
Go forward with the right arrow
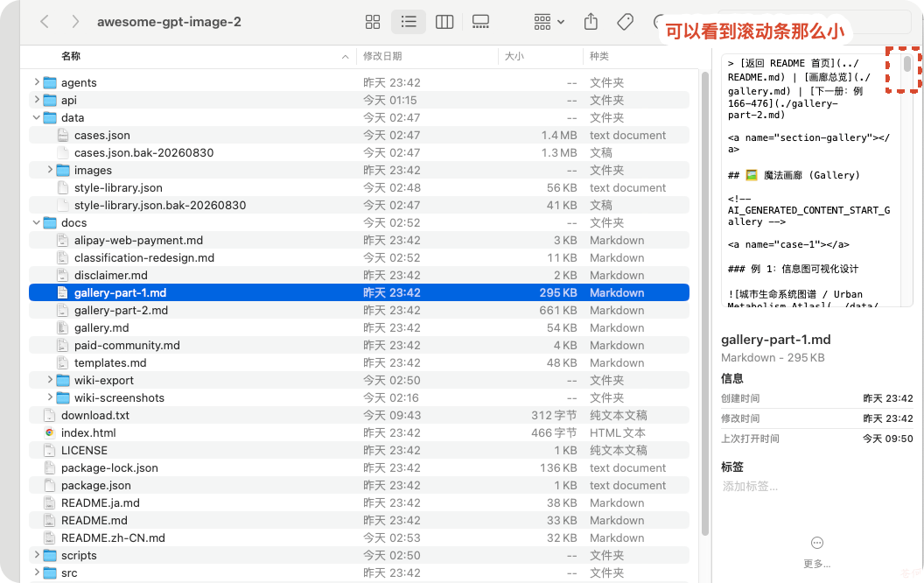point(75,22)
